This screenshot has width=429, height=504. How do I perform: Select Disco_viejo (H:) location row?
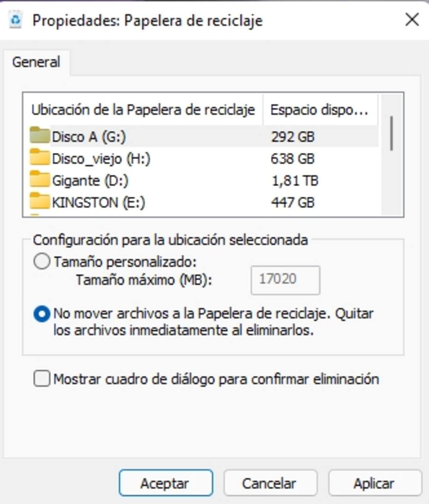point(204,158)
